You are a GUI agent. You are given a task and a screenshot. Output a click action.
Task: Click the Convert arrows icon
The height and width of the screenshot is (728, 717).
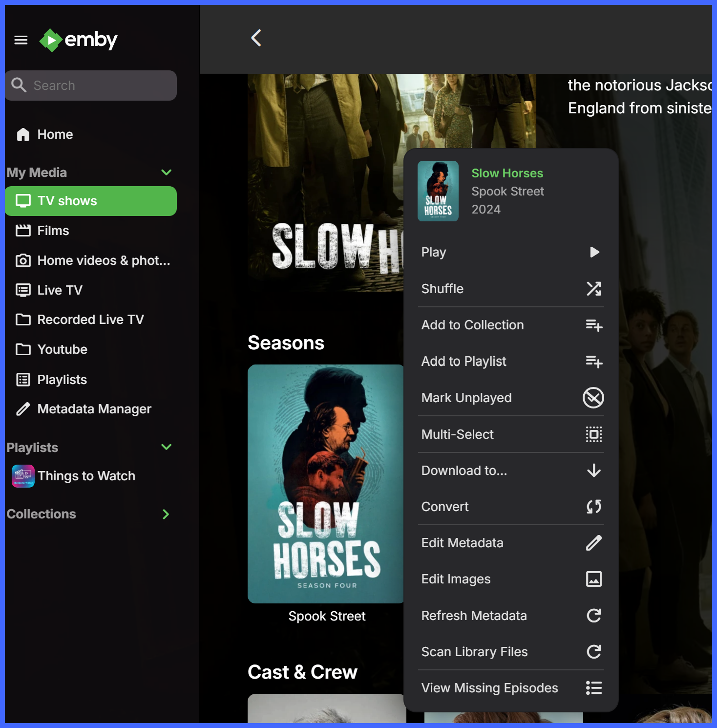594,507
